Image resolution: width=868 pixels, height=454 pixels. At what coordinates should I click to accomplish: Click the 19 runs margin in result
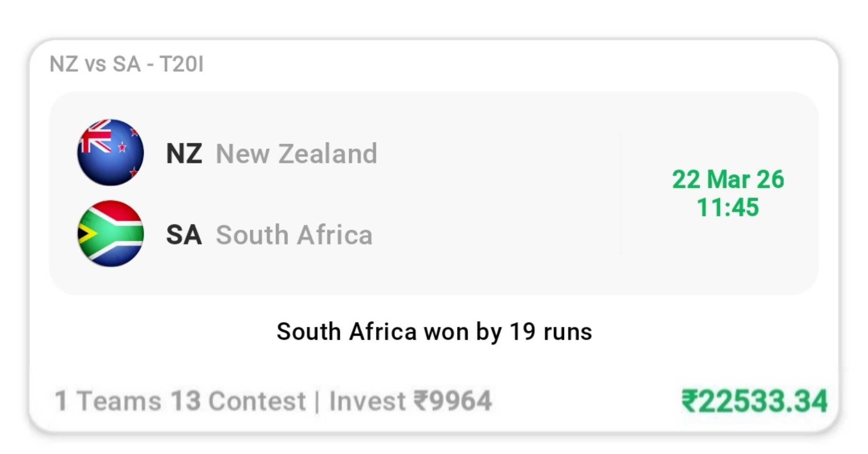point(551,332)
